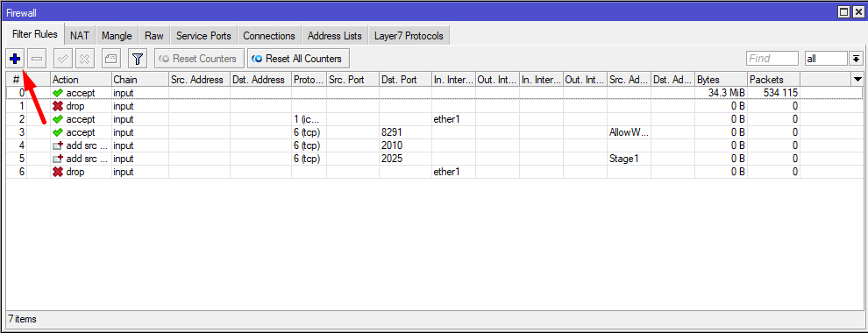Click the Reset Counters button
868x333 pixels.
(199, 58)
